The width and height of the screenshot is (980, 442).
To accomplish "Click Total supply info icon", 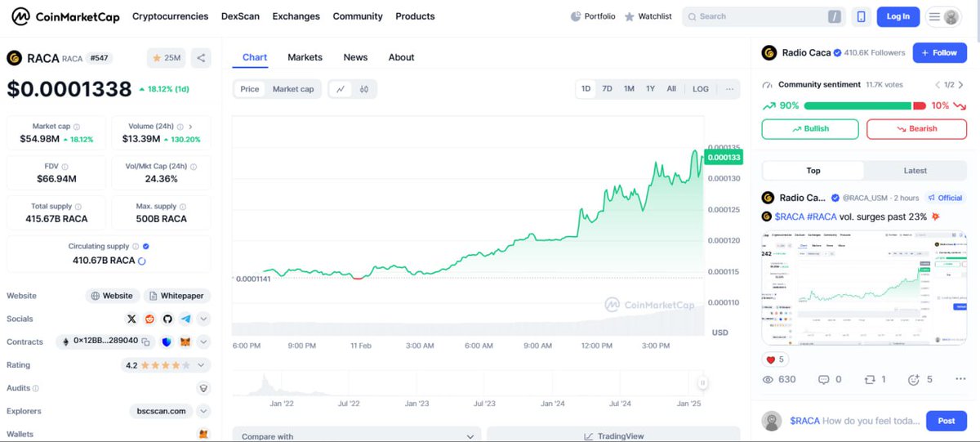I will click(x=78, y=206).
